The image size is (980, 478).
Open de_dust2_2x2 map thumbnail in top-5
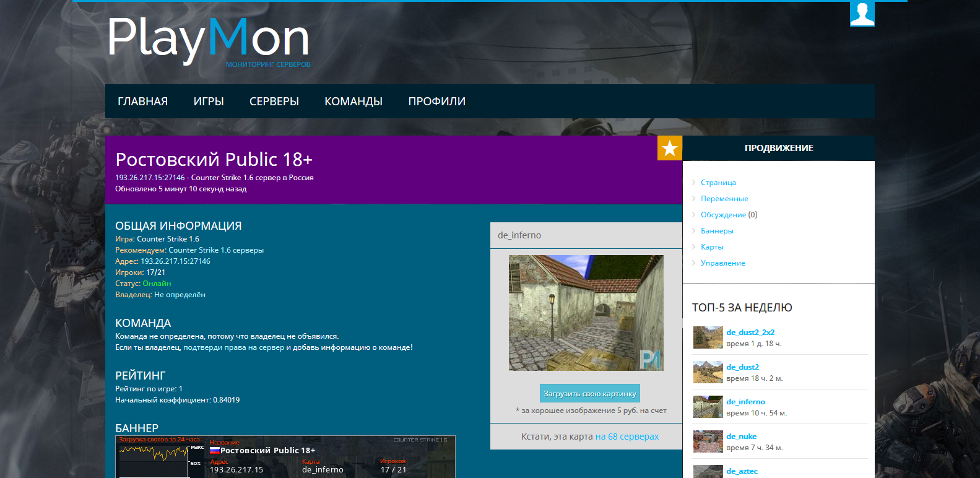[x=708, y=337]
